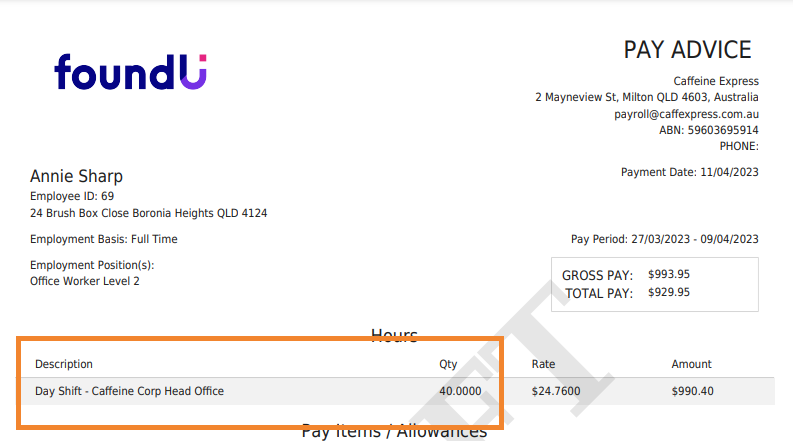Click the foundU logo
The width and height of the screenshot is (793, 441).
130,72
